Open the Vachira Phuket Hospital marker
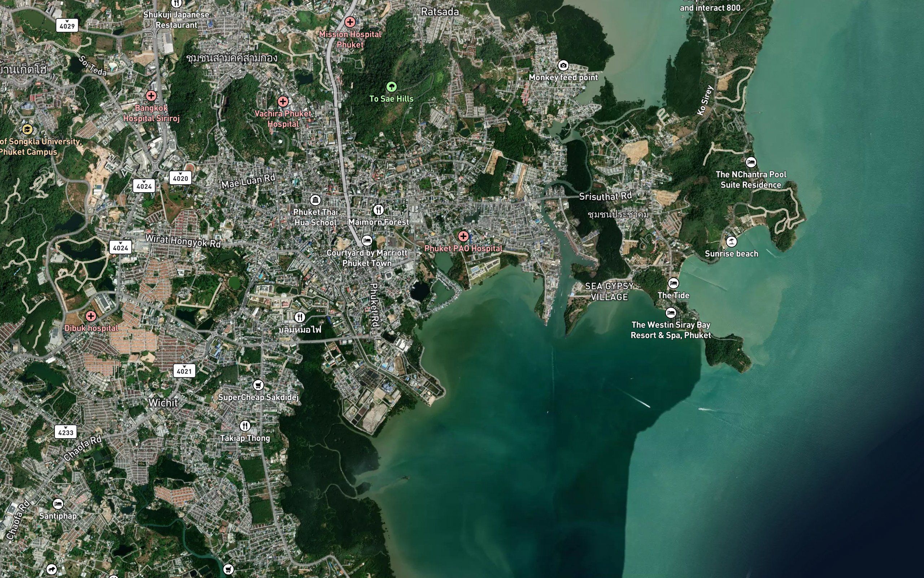The image size is (924, 578). click(283, 101)
